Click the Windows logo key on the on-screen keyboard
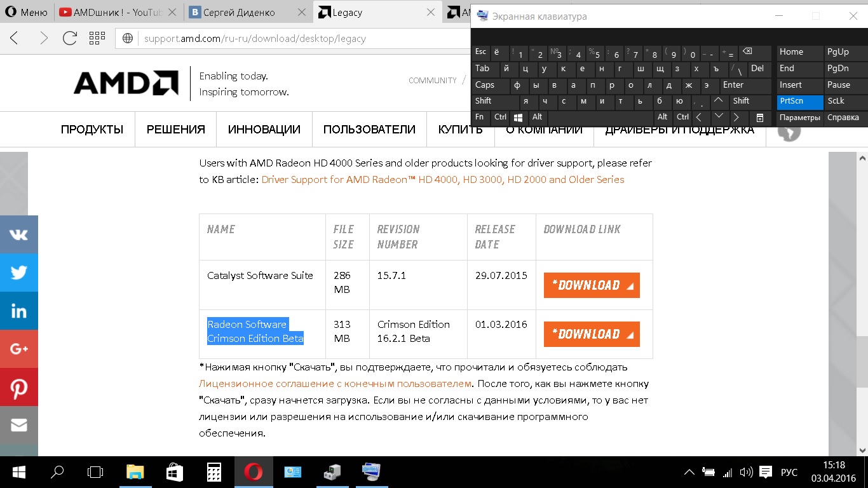Screen dimensions: 868x488 (518, 118)
